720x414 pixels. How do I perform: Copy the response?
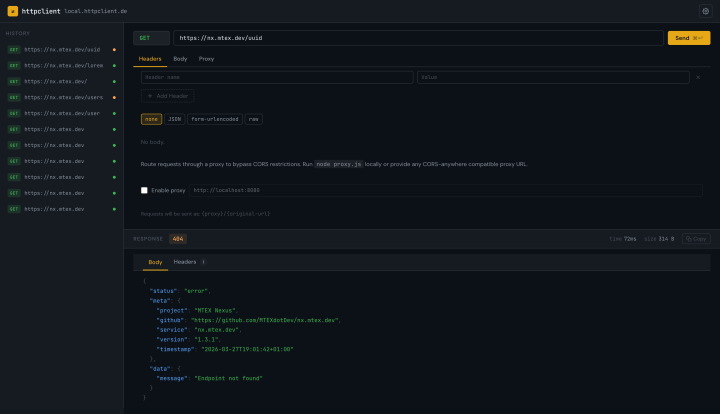click(696, 239)
